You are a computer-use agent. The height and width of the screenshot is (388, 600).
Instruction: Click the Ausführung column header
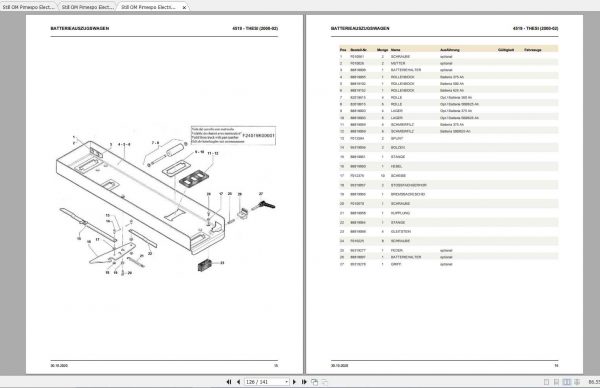pyautogui.click(x=450, y=50)
